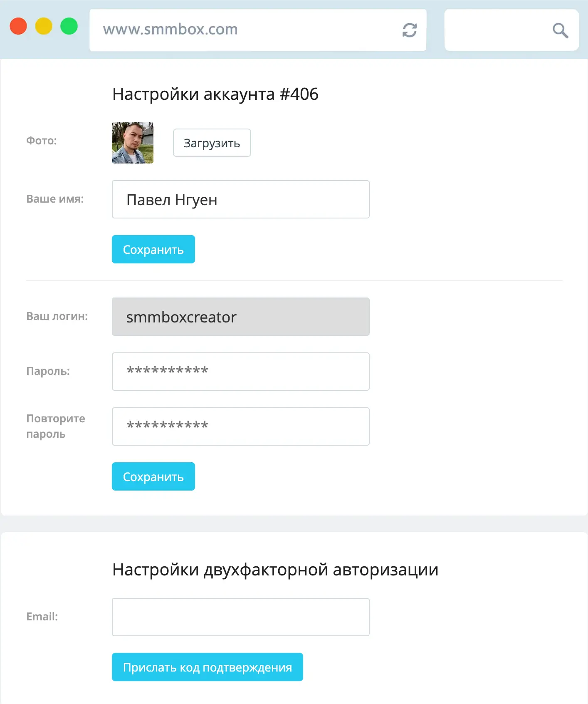This screenshot has height=704, width=588.
Task: Click the empty Email input field
Action: point(241,617)
